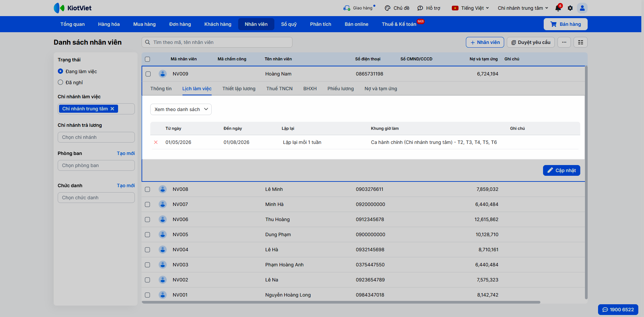The height and width of the screenshot is (317, 644).
Task: Tick the checkbox for NV007
Action: pos(147,204)
